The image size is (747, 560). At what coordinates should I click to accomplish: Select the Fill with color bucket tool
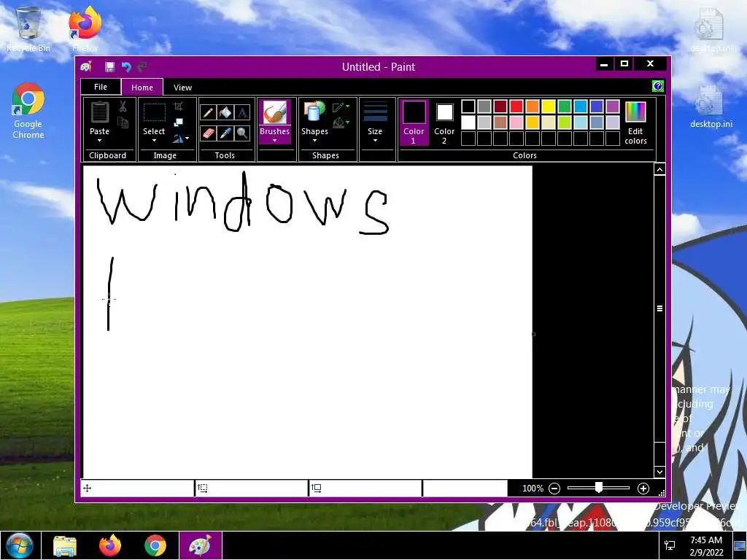coord(225,112)
